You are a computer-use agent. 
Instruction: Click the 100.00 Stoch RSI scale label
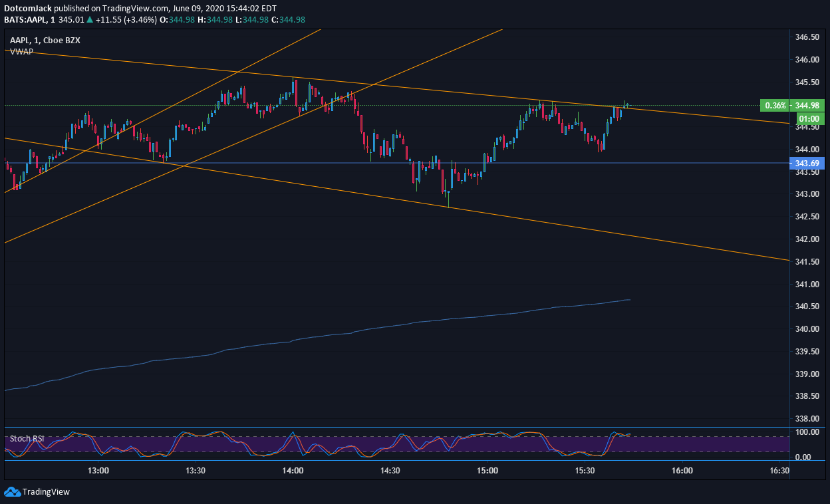(x=807, y=432)
